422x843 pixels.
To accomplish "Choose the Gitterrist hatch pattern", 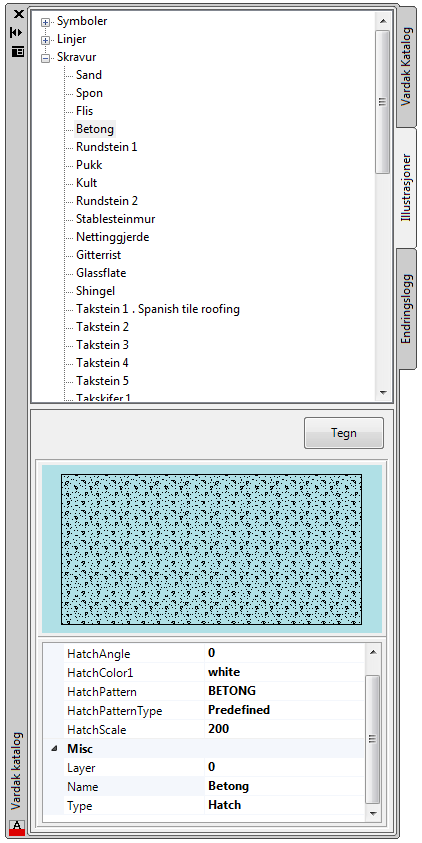I will coord(98,255).
